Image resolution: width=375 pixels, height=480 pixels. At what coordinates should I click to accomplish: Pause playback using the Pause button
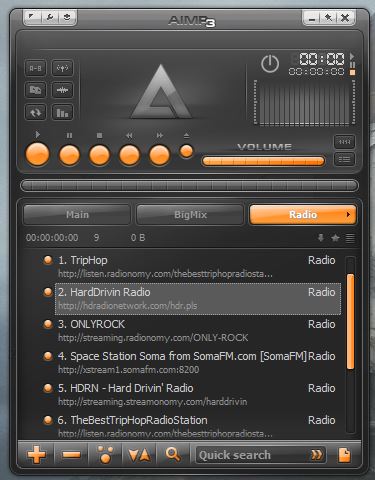69,155
